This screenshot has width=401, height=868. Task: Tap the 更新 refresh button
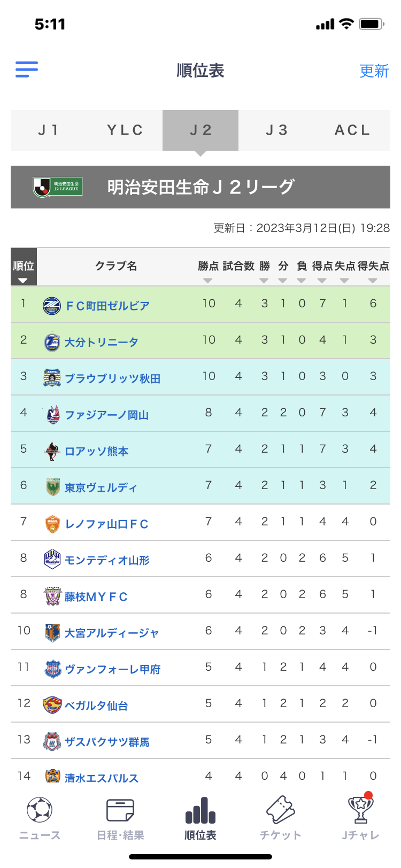pyautogui.click(x=374, y=71)
